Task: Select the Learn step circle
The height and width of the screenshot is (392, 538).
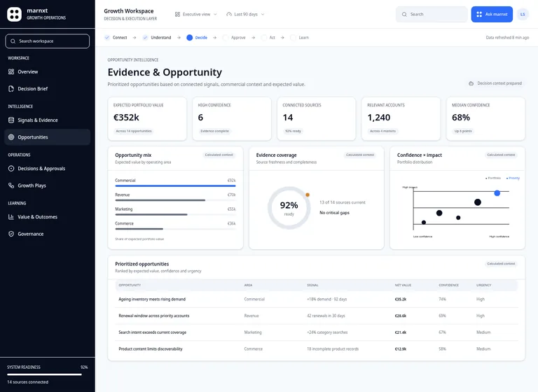Action: pos(293,37)
